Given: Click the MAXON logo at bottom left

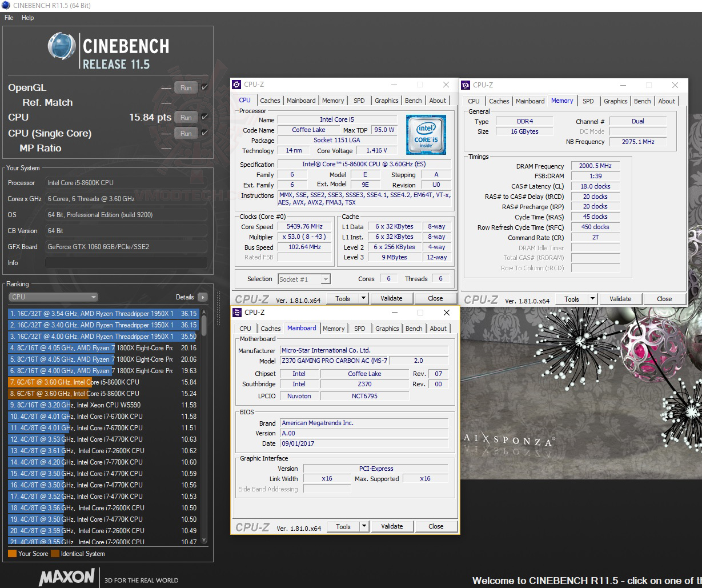Looking at the screenshot, I should click(67, 577).
